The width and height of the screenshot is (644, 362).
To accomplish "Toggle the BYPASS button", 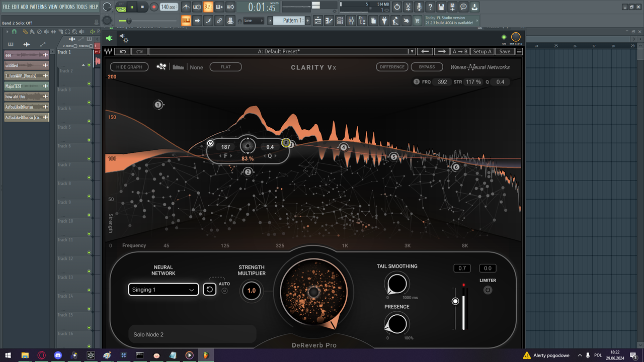I will pos(427,67).
